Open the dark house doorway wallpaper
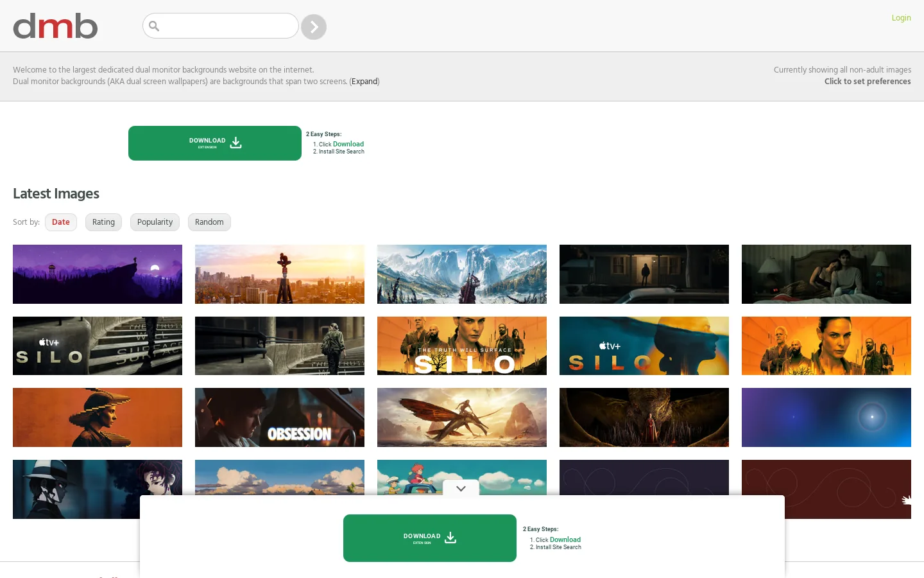This screenshot has width=924, height=578. pos(644,274)
